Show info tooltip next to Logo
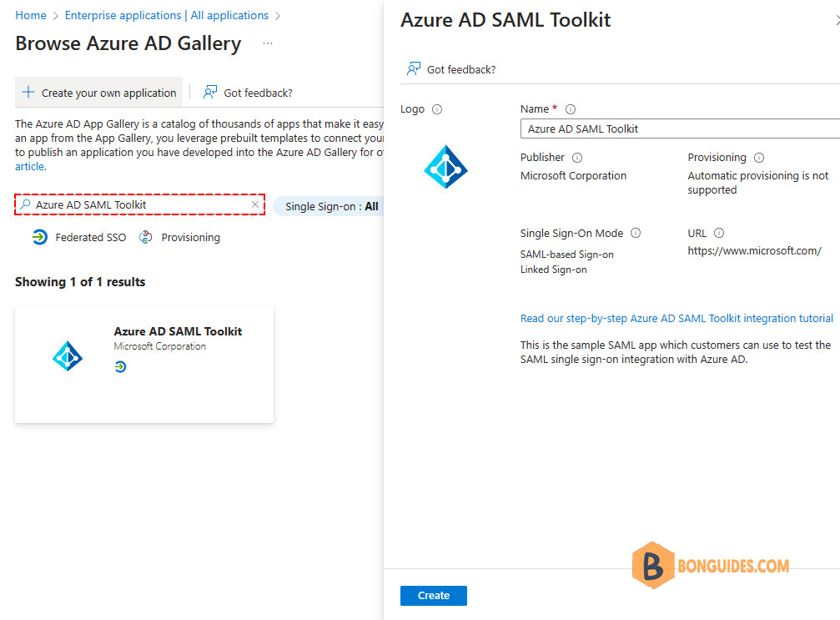Image resolution: width=840 pixels, height=620 pixels. 437,109
